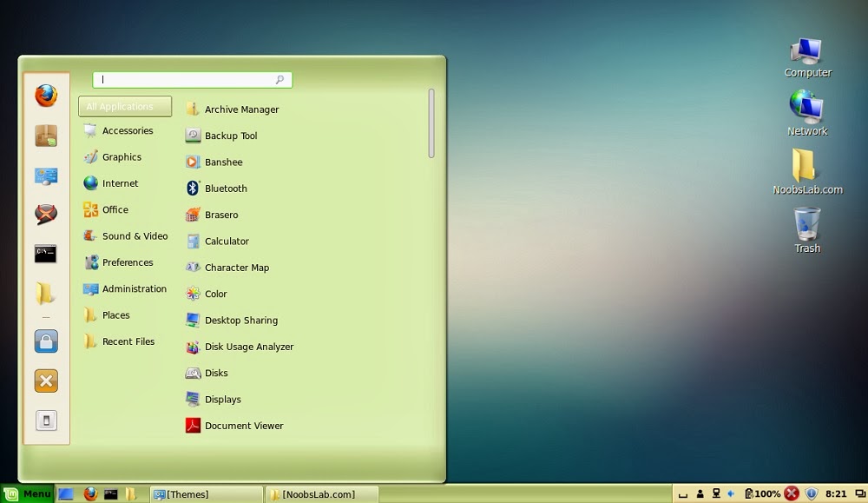Start the Calculator application
The height and width of the screenshot is (503, 868).
click(227, 241)
